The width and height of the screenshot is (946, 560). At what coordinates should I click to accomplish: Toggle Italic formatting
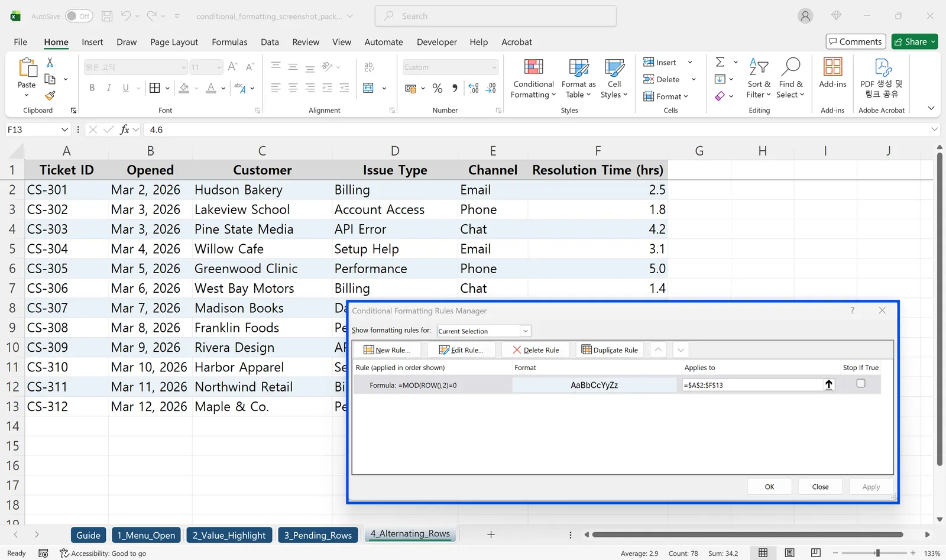(109, 88)
